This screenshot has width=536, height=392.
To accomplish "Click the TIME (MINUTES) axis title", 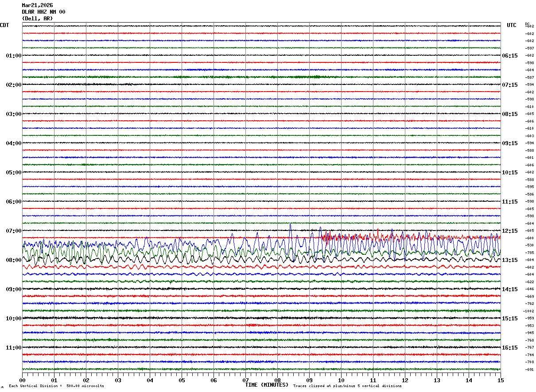I will tap(267, 385).
